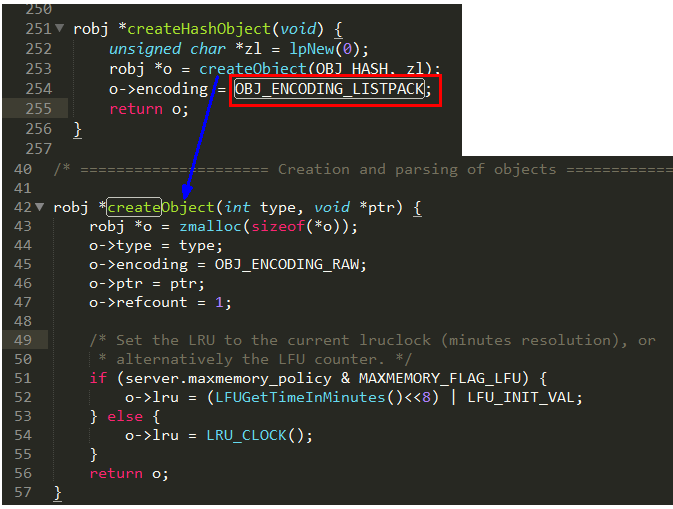Click the 'Creation and parsing of objects' comment
This screenshot has width=673, height=509.
coord(417,170)
